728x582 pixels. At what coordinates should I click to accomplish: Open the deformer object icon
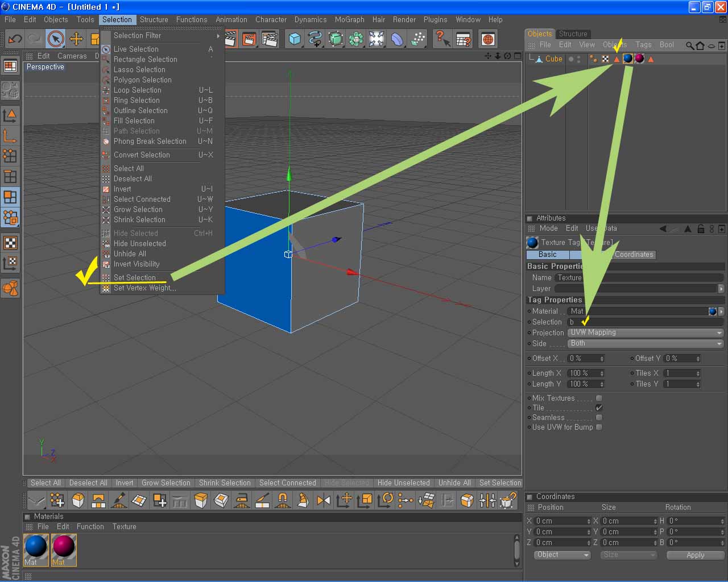point(397,39)
